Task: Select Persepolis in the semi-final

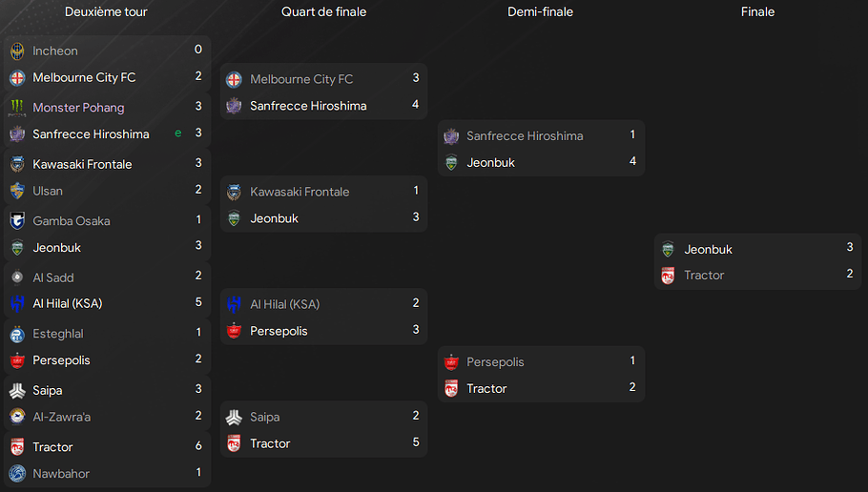Action: click(495, 362)
